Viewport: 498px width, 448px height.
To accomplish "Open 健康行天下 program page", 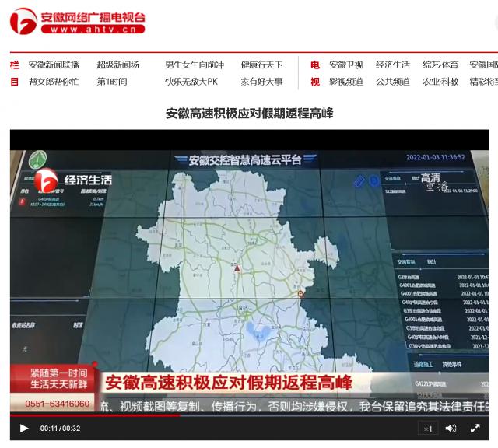I will 261,65.
